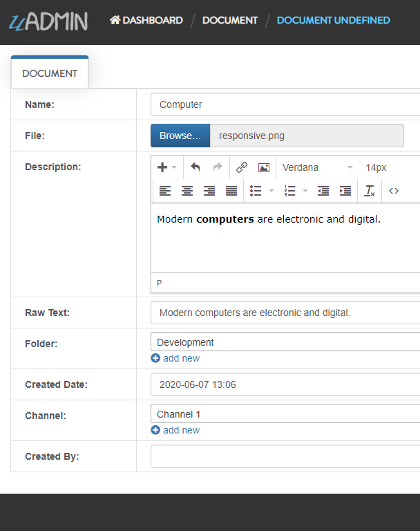Clear formatting with the Tx icon
The image size is (420, 531).
[x=370, y=191]
